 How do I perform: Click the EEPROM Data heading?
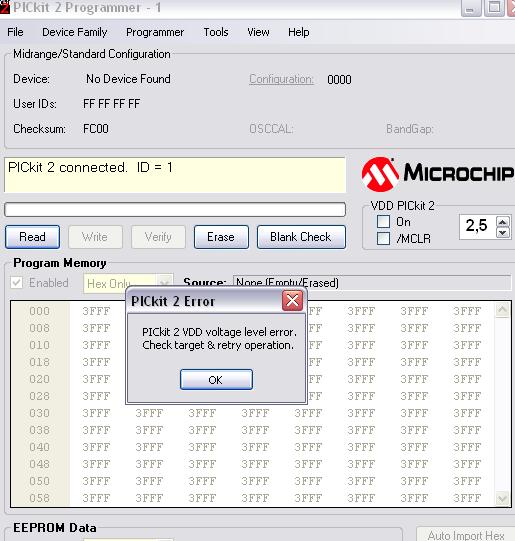pyautogui.click(x=55, y=528)
